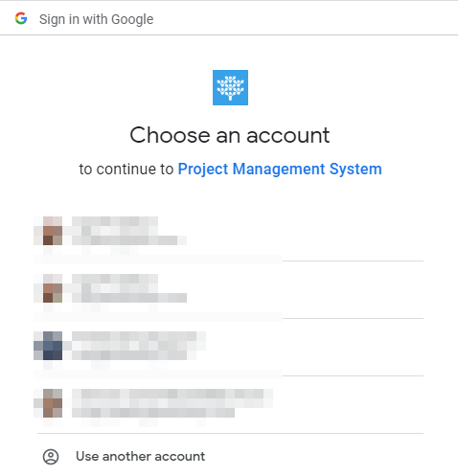Click the person icon beside Use another account

pyautogui.click(x=51, y=457)
